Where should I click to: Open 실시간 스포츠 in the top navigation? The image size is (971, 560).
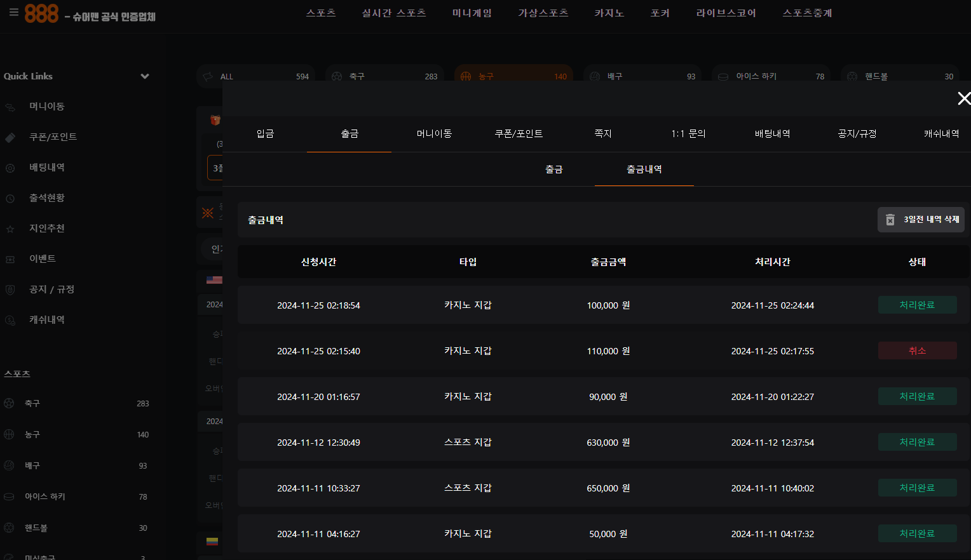(394, 13)
